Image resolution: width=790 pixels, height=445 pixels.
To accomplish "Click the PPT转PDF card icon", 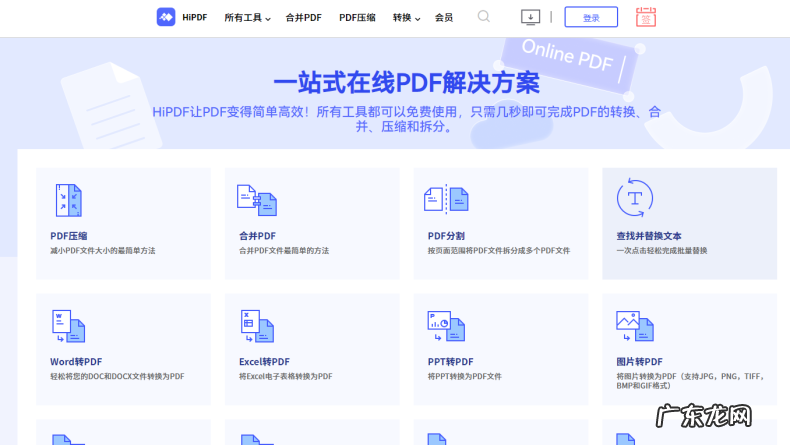I will click(x=446, y=326).
